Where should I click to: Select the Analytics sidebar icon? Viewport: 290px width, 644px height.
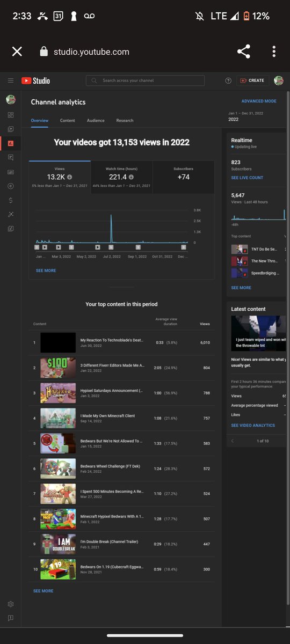(11, 143)
